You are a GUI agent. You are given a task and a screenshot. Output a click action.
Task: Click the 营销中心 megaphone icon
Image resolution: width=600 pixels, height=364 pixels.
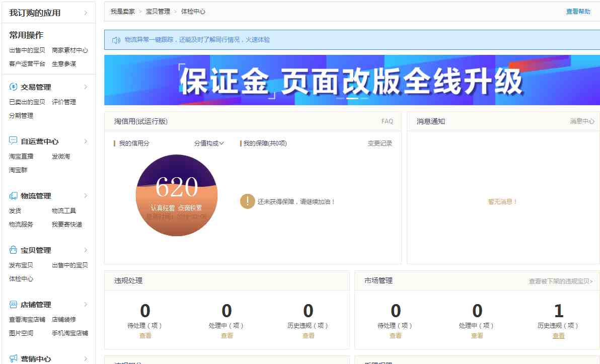click(13, 358)
